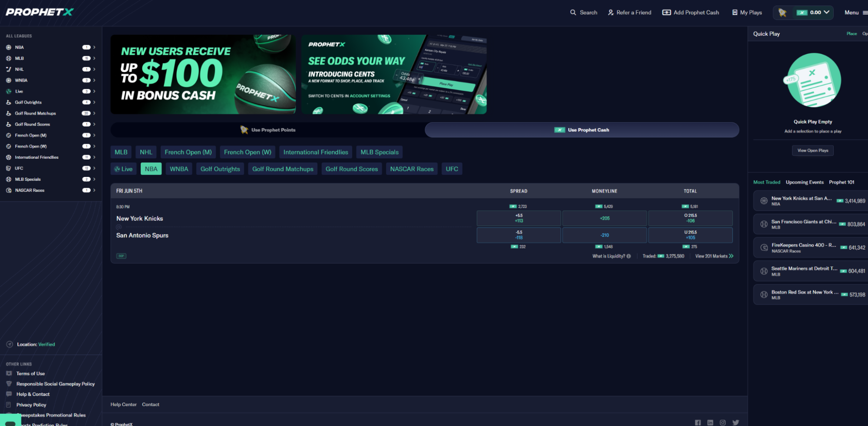Open Responsible Social Gameplay Policy link

pos(56,384)
